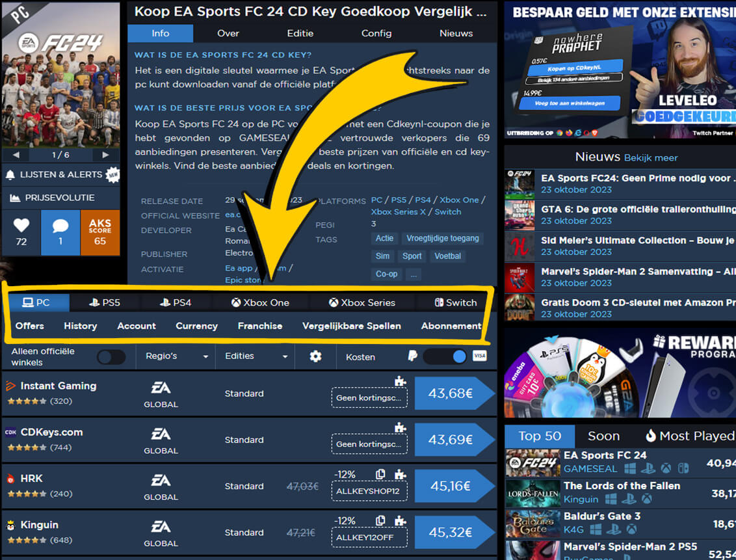Screen dimensions: 736x560
Task: Toggle Alleen officiële winkels switch
Action: click(111, 356)
